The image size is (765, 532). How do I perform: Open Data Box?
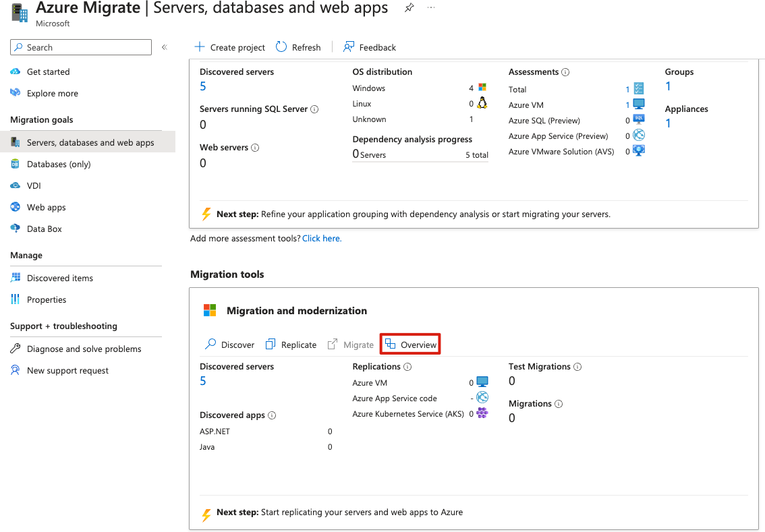[44, 229]
